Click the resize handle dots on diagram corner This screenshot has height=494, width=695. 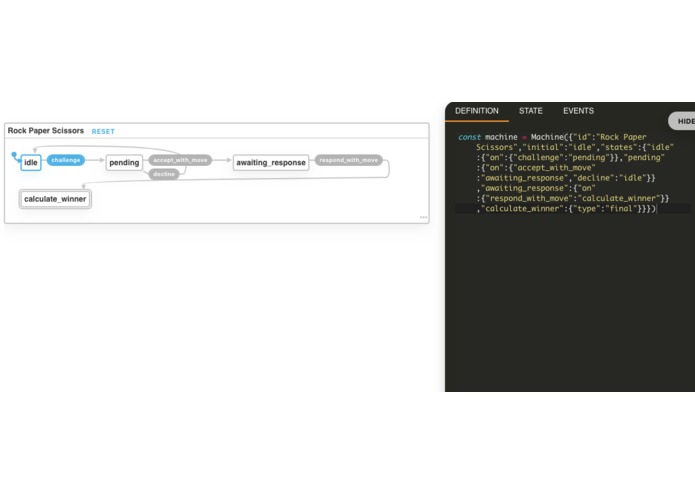pos(423,218)
